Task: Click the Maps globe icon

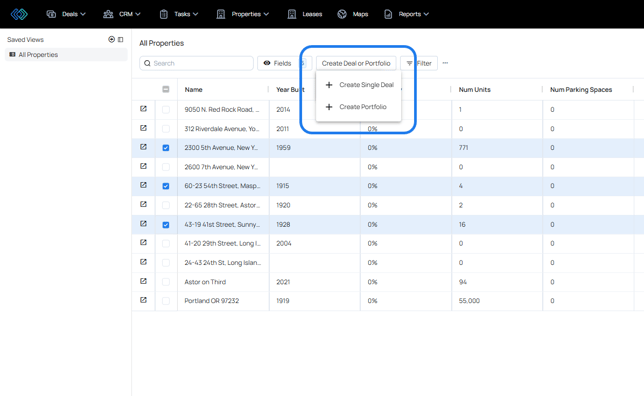Action: [x=342, y=14]
